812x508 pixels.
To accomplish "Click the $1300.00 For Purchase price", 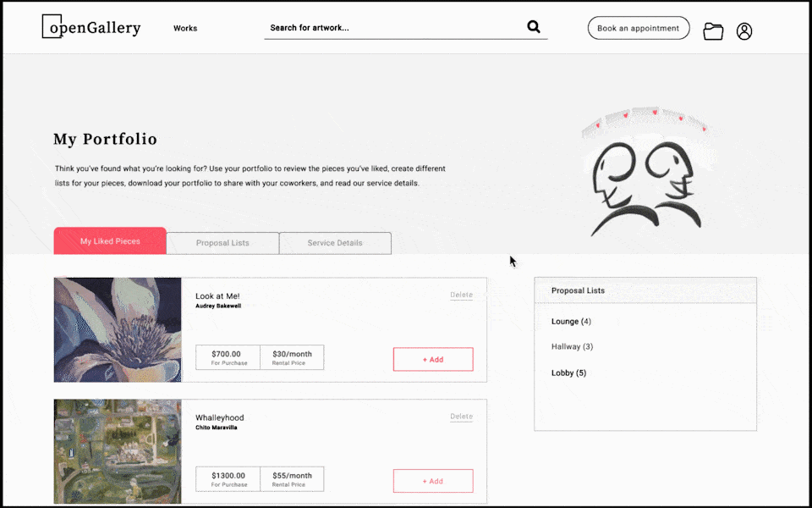I will pos(228,479).
